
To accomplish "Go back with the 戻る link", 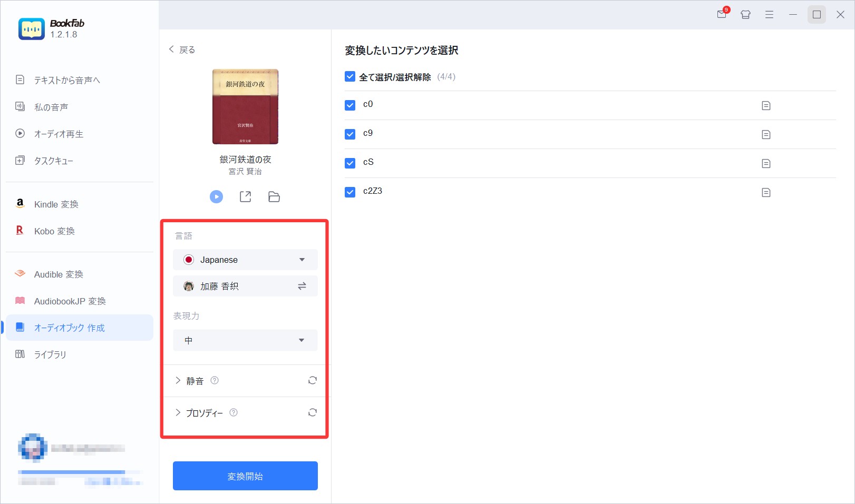I will (x=182, y=50).
